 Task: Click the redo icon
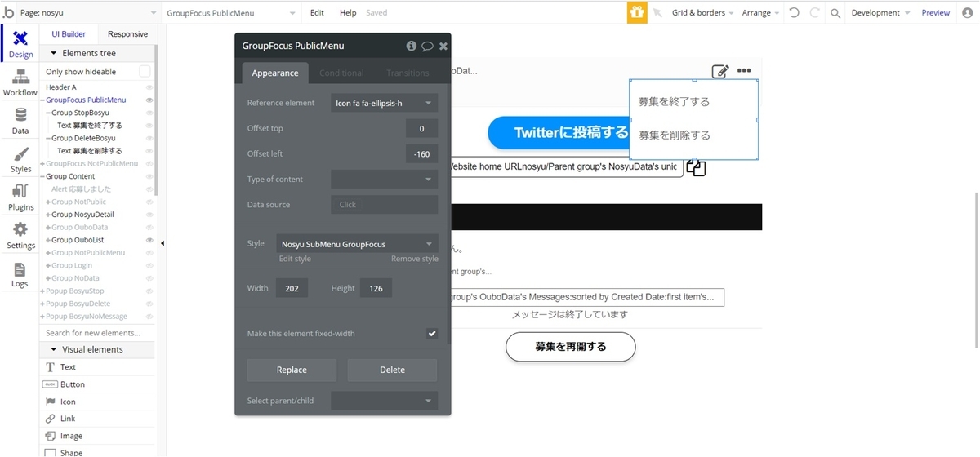pyautogui.click(x=814, y=13)
